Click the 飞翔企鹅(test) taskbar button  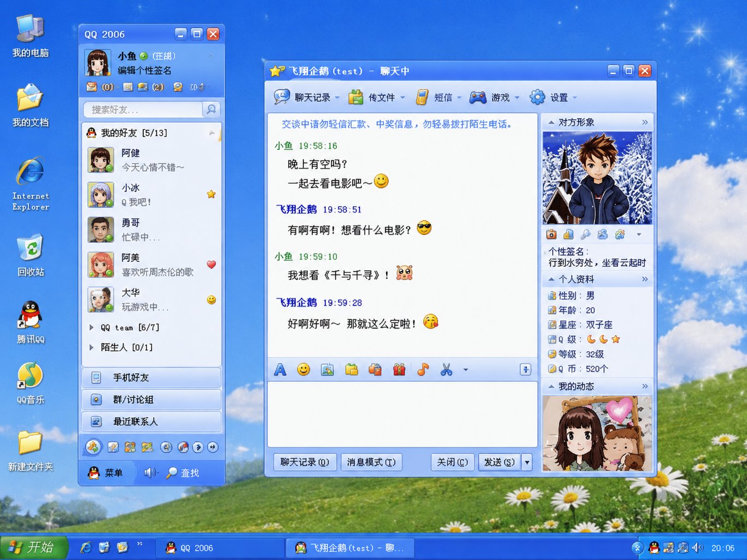[350, 548]
